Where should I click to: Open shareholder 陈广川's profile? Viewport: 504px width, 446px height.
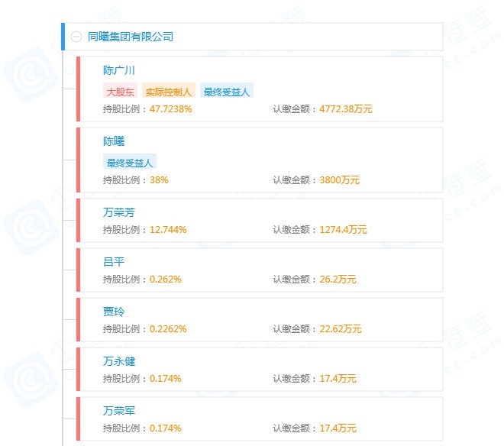pyautogui.click(x=119, y=70)
